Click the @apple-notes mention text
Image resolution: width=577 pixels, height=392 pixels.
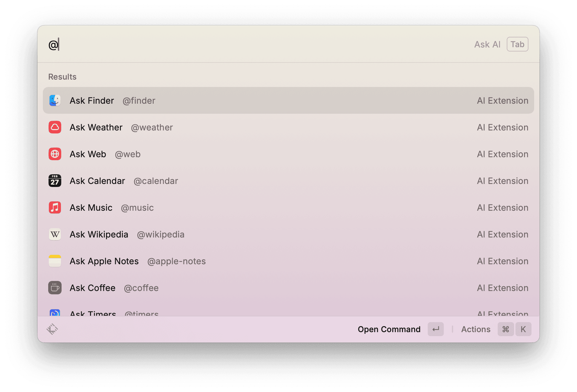177,261
